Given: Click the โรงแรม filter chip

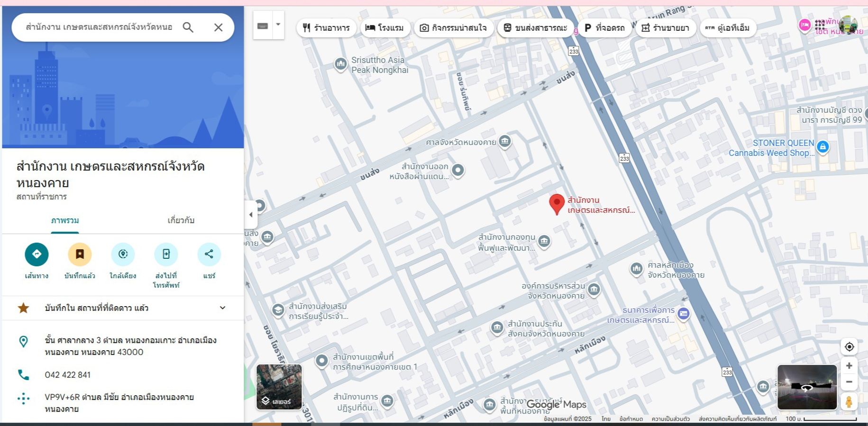Looking at the screenshot, I should 384,28.
